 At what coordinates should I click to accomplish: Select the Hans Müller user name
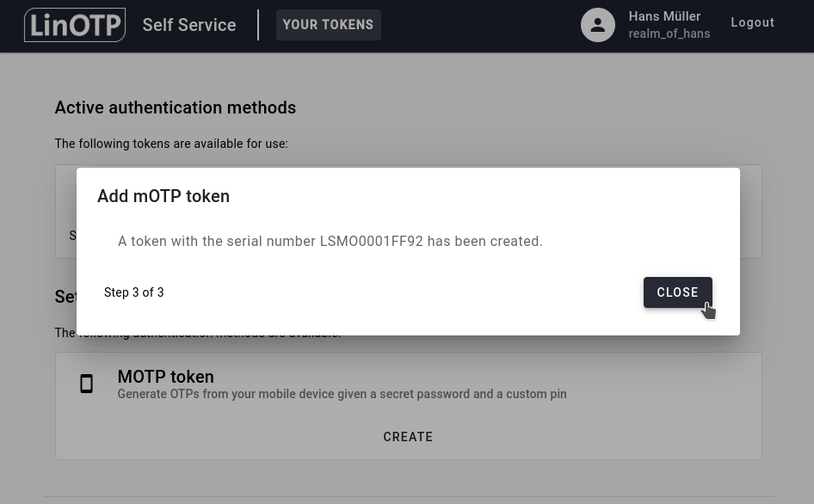coord(664,16)
